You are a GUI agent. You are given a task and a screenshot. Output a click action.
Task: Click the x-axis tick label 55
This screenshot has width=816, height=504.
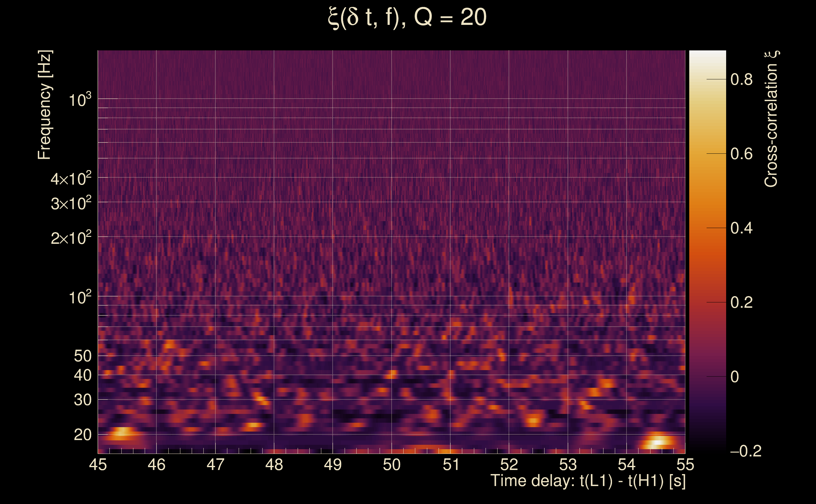point(685,465)
